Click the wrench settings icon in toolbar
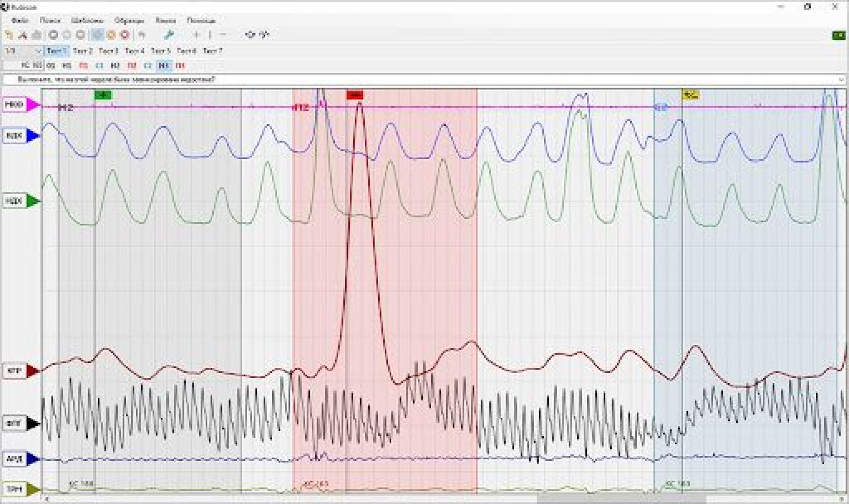Viewport: 849px width, 504px height. pos(168,34)
